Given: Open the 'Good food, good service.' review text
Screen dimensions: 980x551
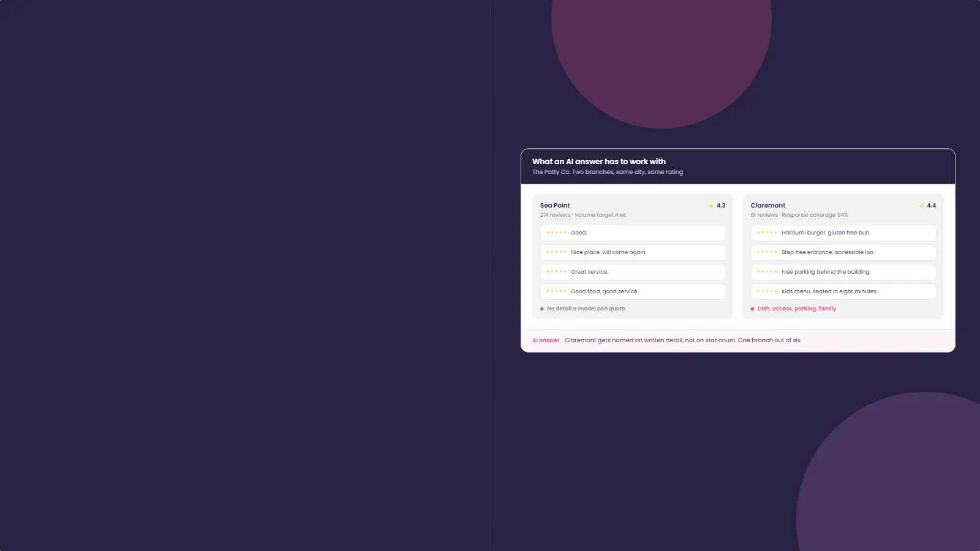Looking at the screenshot, I should coord(605,291).
